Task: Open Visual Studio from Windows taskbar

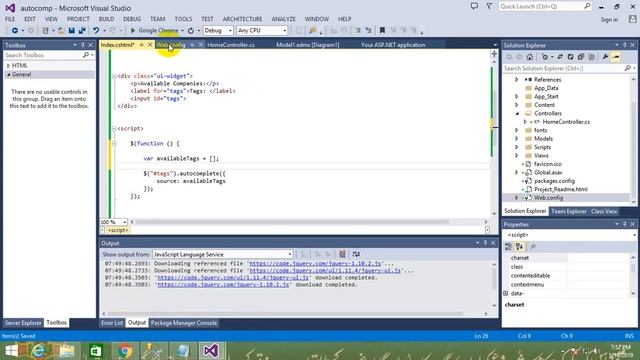Action: tap(211, 351)
